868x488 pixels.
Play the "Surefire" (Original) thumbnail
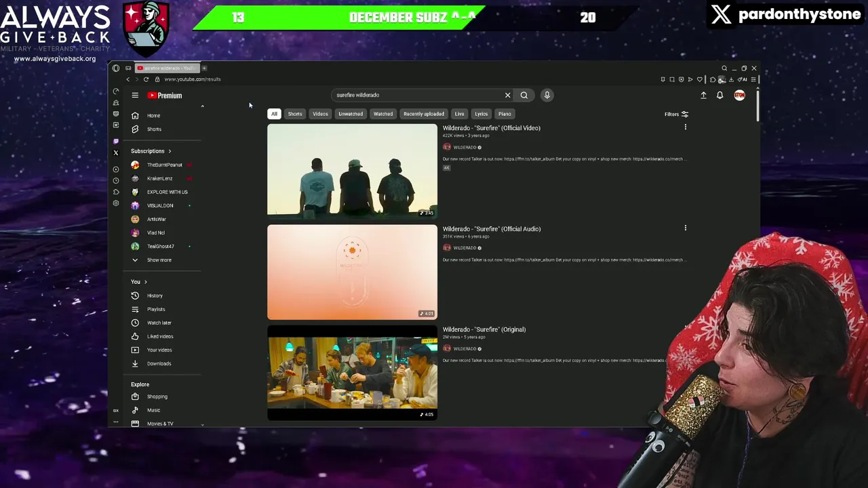[x=352, y=373]
